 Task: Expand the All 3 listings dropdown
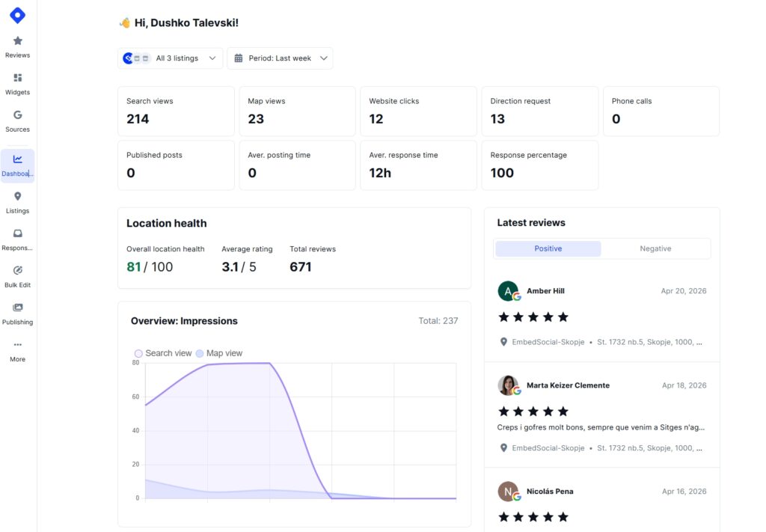point(171,58)
